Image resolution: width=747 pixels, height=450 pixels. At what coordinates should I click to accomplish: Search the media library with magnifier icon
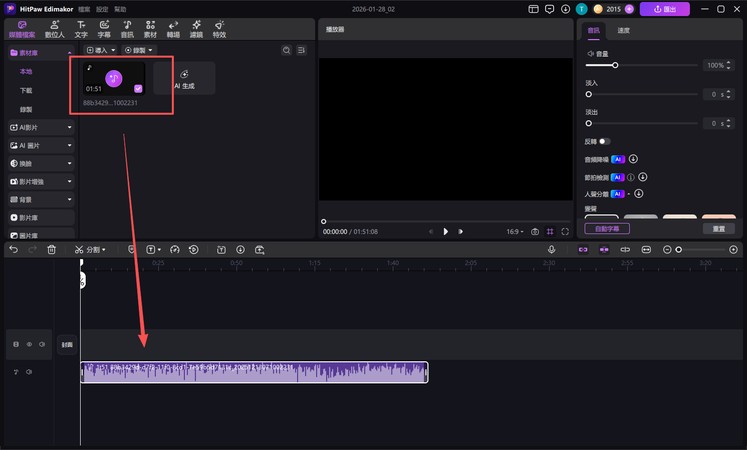pos(286,49)
